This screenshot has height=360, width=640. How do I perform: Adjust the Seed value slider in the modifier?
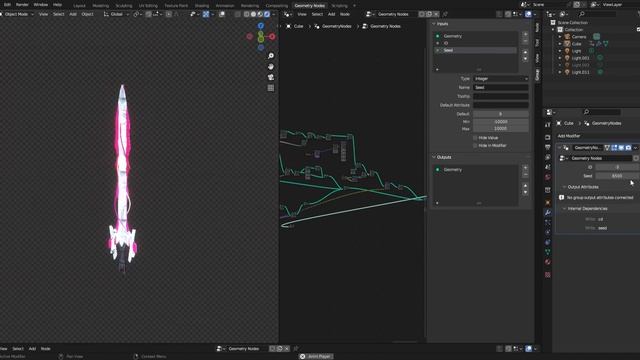(x=617, y=176)
